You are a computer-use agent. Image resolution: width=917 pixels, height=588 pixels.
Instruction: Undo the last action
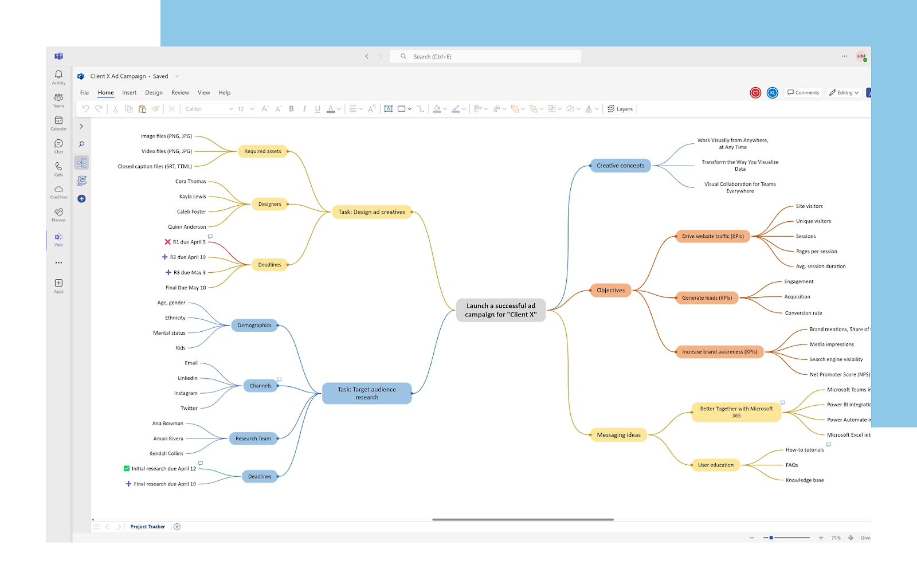86,108
